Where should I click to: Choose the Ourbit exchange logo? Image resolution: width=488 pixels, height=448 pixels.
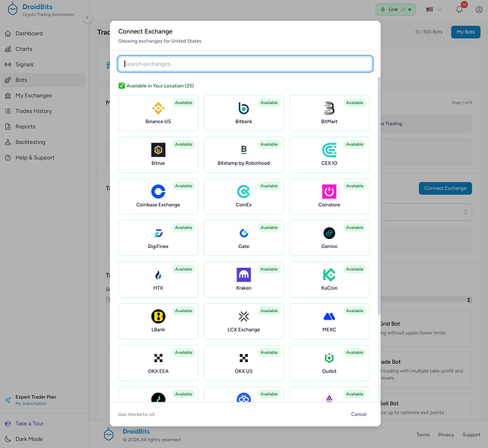329,358
